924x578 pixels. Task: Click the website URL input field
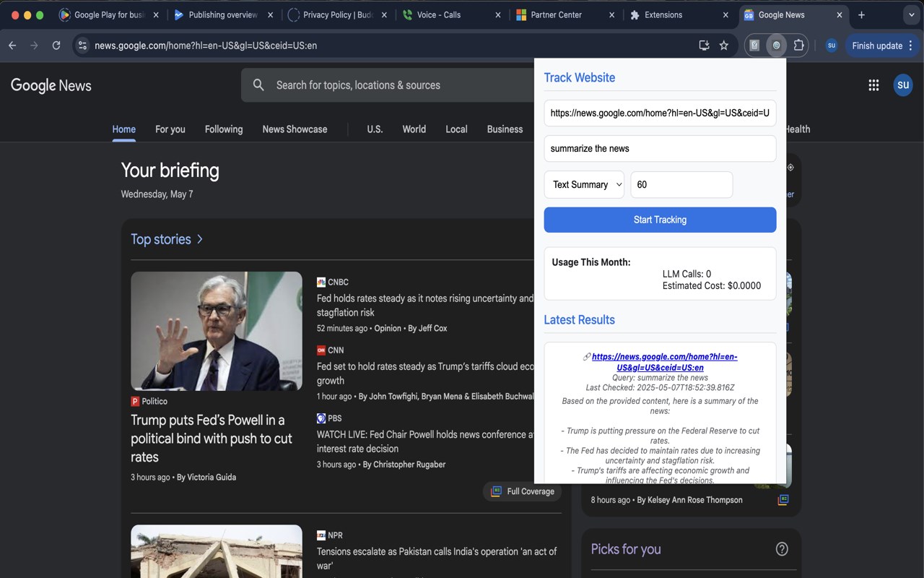tap(660, 113)
